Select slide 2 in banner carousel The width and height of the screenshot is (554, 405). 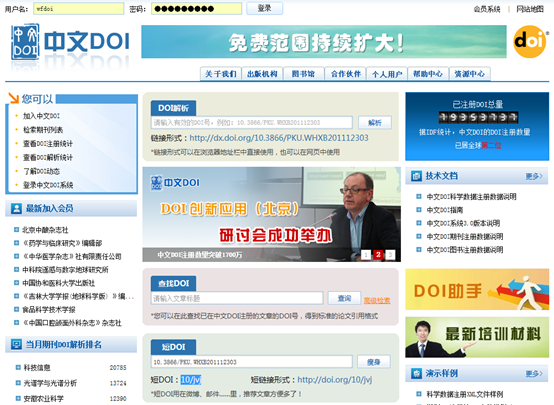point(378,254)
